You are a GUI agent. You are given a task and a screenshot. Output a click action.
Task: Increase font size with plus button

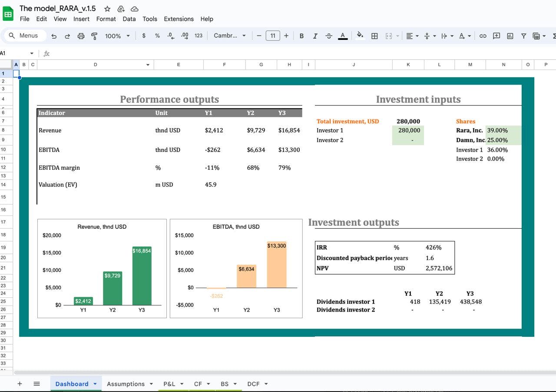tap(286, 36)
